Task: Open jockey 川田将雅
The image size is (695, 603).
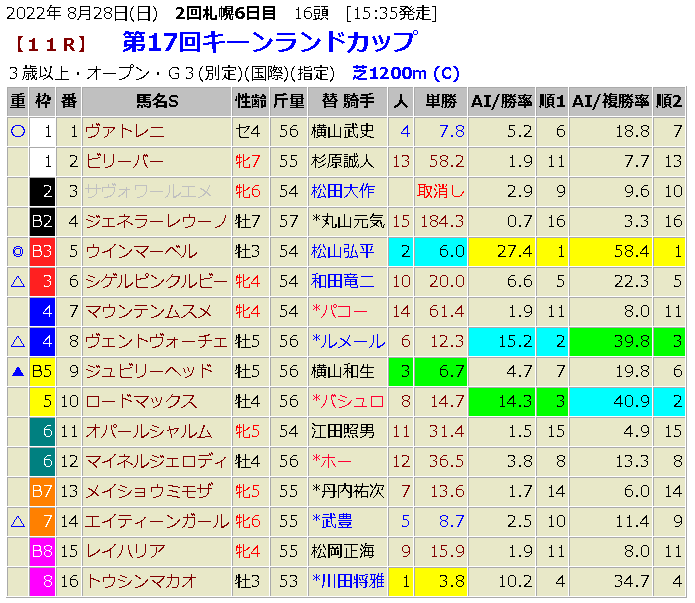Action: coord(348,581)
